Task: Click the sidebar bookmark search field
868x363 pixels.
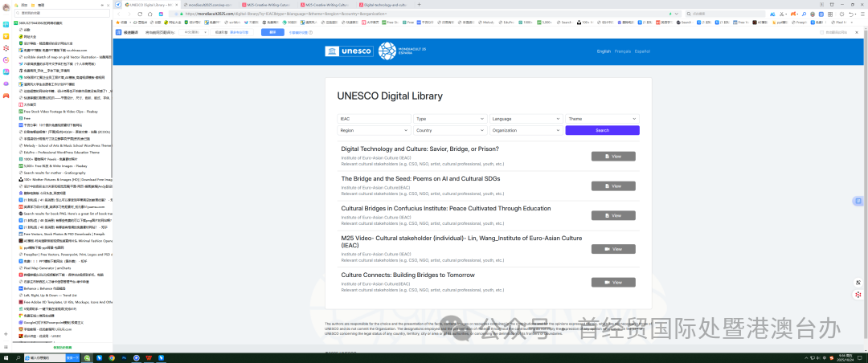Action: (x=61, y=12)
